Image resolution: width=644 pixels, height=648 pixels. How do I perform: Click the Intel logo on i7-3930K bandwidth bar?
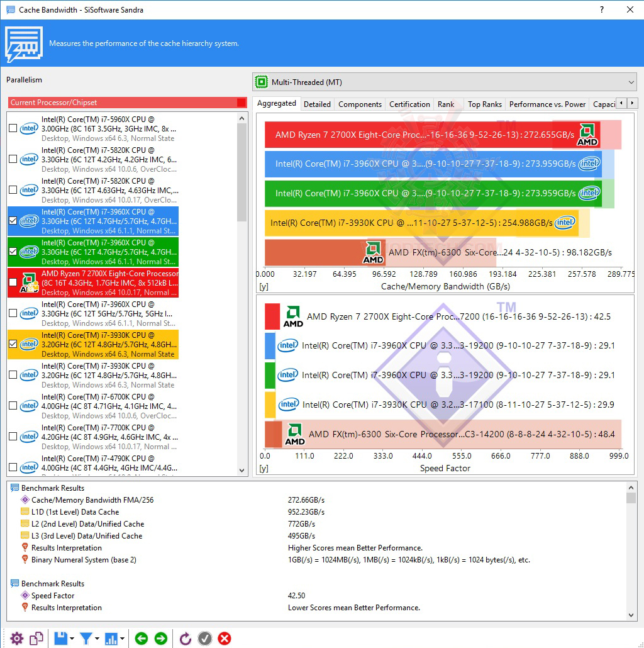point(565,223)
